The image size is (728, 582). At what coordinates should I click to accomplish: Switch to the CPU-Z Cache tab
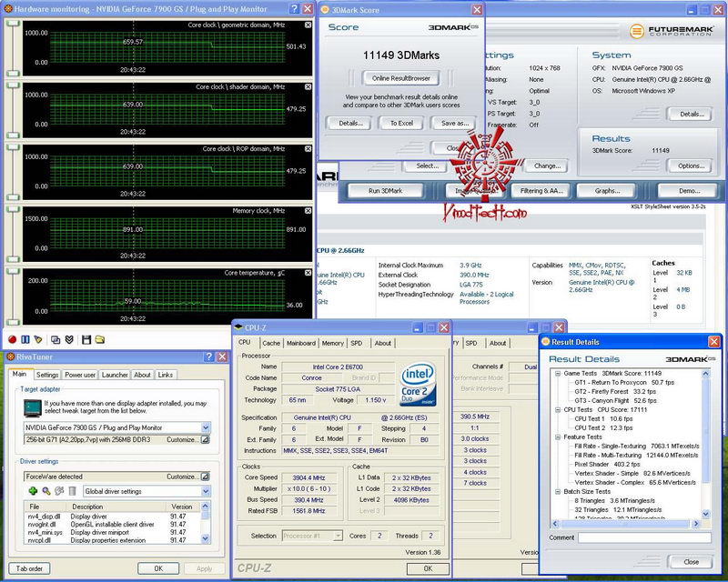point(271,343)
